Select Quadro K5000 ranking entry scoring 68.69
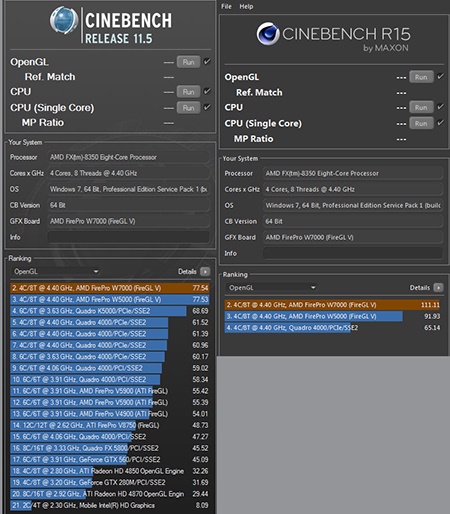The image size is (450, 514). 110,311
